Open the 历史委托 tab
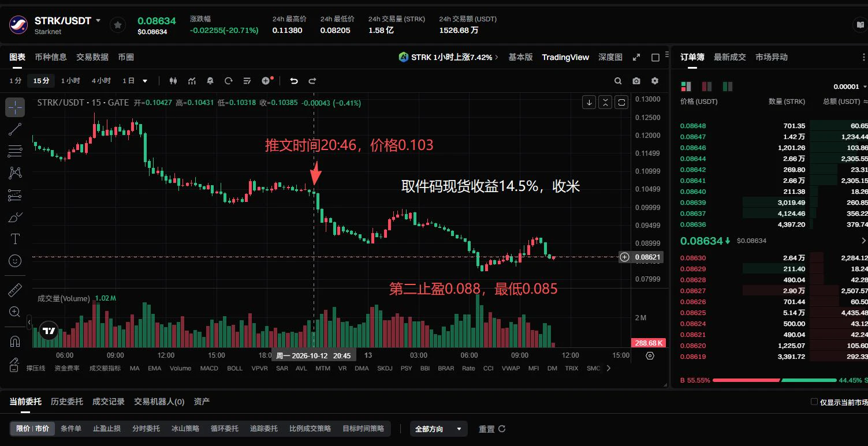 coord(66,402)
